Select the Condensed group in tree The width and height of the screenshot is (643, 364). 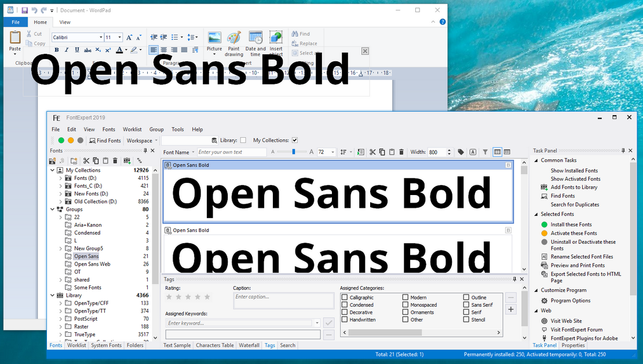point(87,233)
